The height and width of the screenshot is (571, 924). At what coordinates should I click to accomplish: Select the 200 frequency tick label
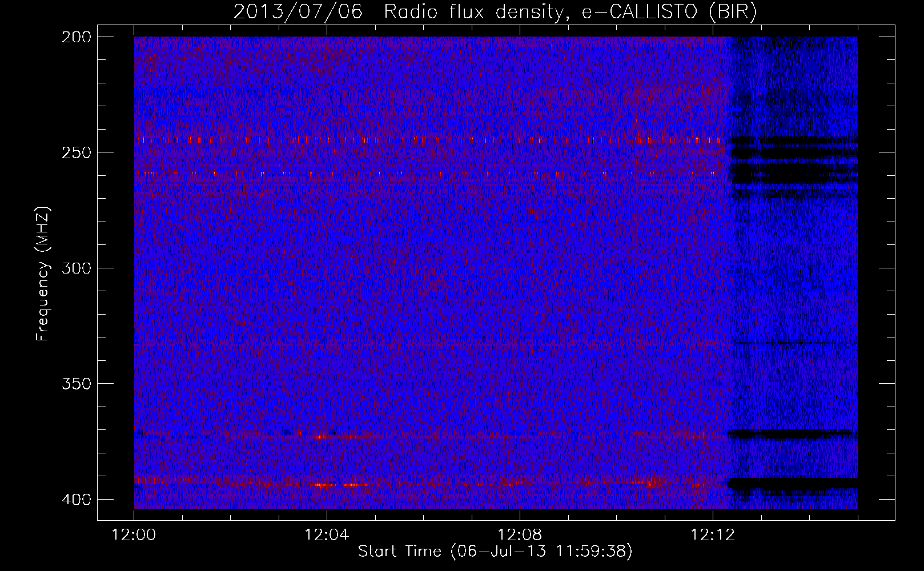tap(76, 37)
